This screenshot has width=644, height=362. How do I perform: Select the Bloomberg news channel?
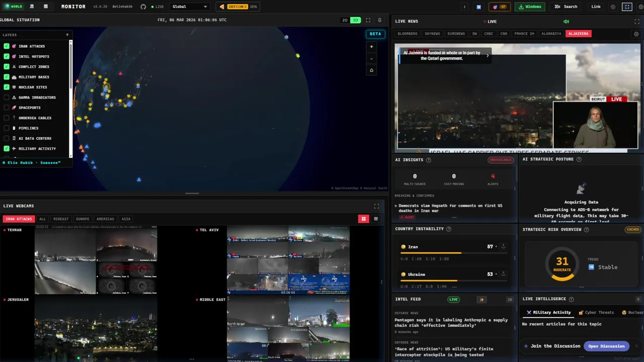pyautogui.click(x=408, y=34)
